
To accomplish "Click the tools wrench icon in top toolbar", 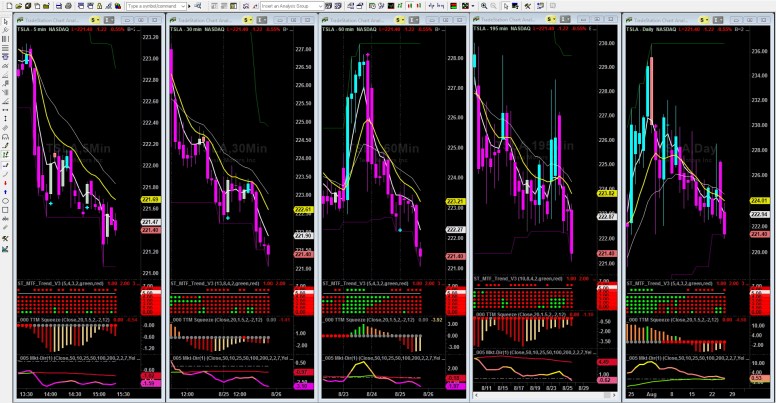I will point(527,6).
